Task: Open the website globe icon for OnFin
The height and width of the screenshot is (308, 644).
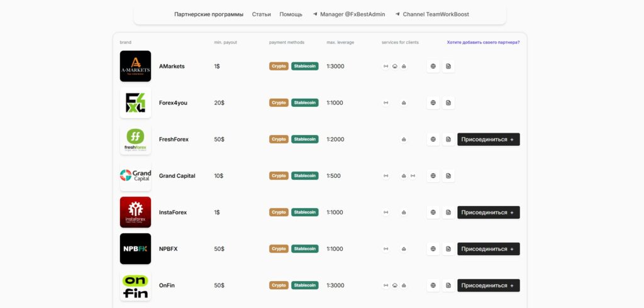Action: click(433, 285)
